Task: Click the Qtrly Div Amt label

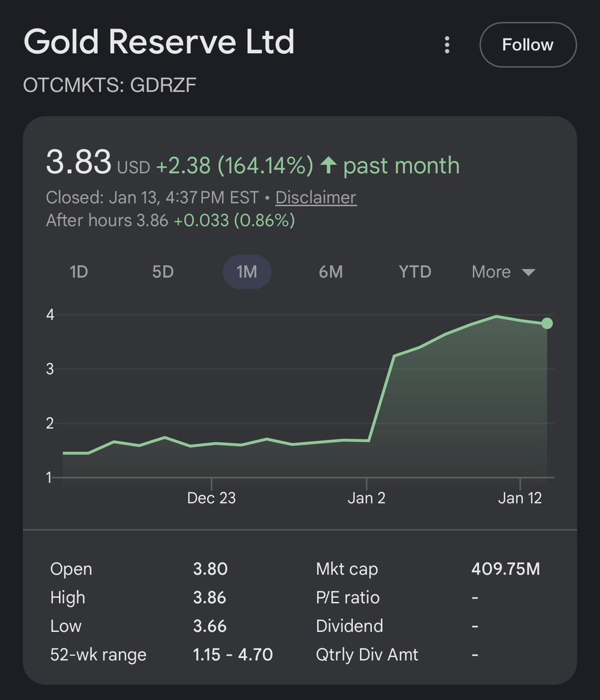Action: (x=367, y=654)
